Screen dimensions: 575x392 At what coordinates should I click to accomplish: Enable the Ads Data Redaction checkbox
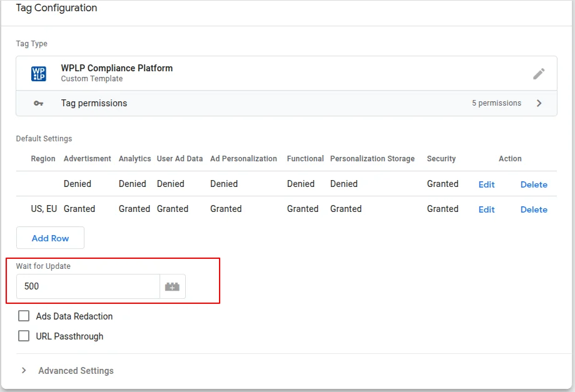24,316
